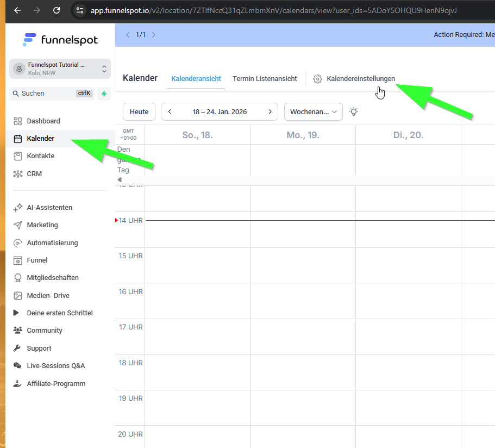Click the 17 UHR time label
This screenshot has height=448, width=495.
131,327
